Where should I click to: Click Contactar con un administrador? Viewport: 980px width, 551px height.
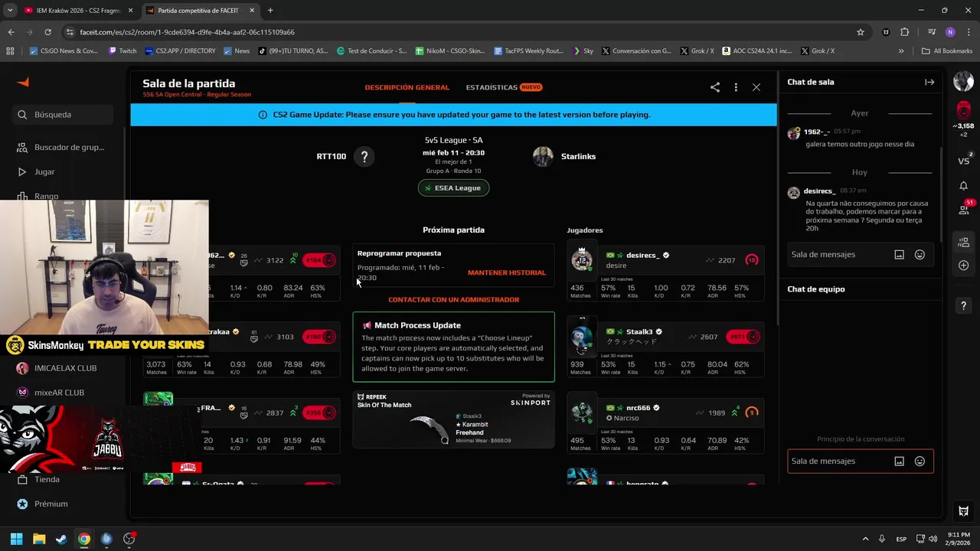pos(453,300)
